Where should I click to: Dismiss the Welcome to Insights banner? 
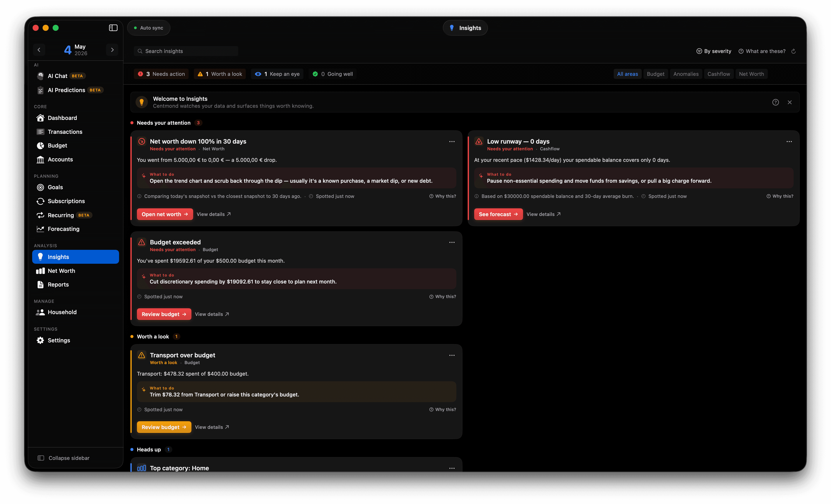point(789,102)
